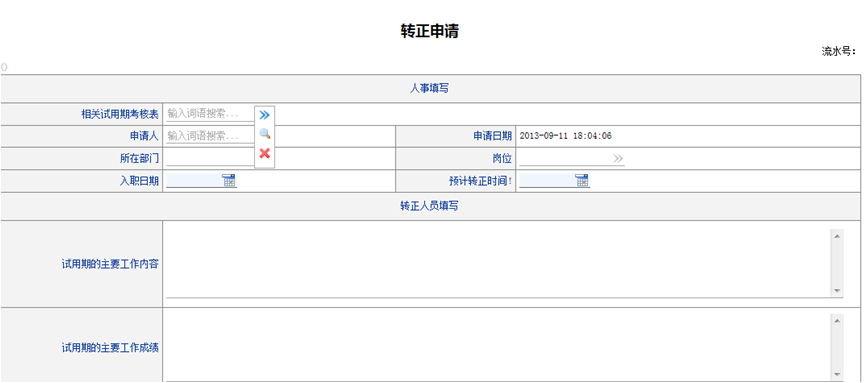Click into the 所在部门 field
This screenshot has width=867, height=383.
point(210,159)
